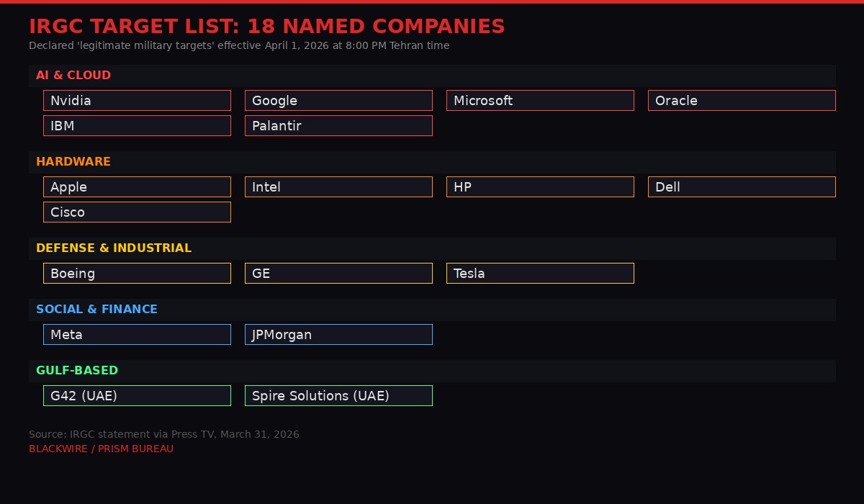Click the GULF-BASED section header
Image resolution: width=864 pixels, height=504 pixels.
[77, 371]
